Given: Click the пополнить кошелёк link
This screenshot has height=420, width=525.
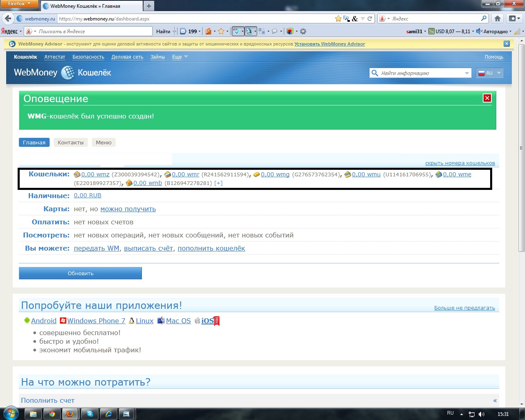Looking at the screenshot, I should [211, 248].
